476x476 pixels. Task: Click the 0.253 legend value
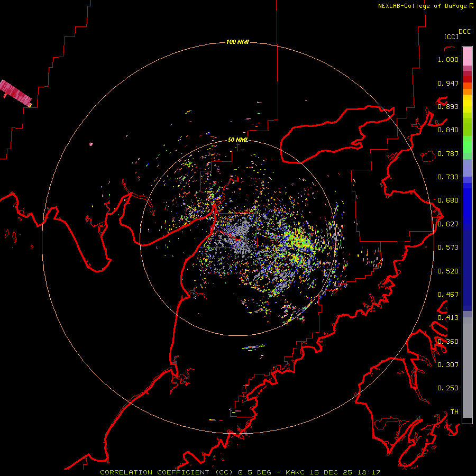[448, 388]
